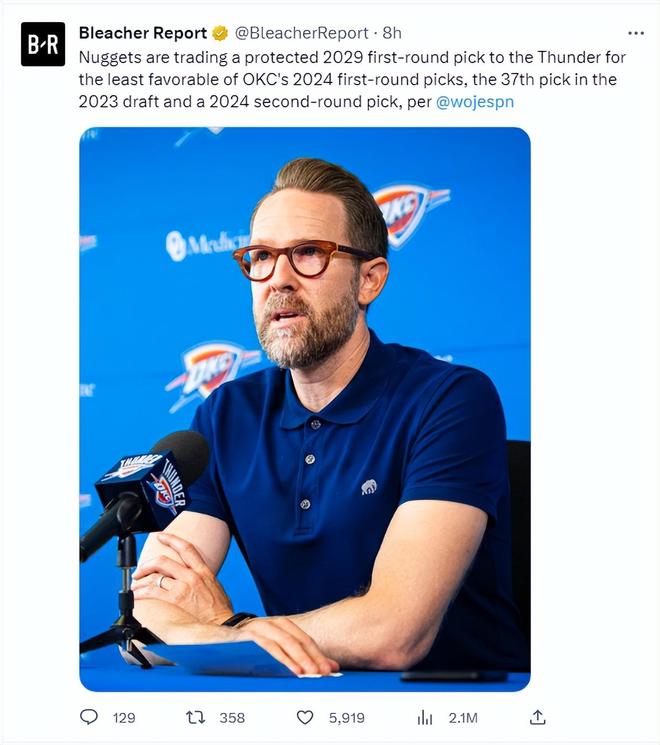The height and width of the screenshot is (745, 660).
Task: Open the Bleacher Report B/R avatar
Action: pos(43,44)
